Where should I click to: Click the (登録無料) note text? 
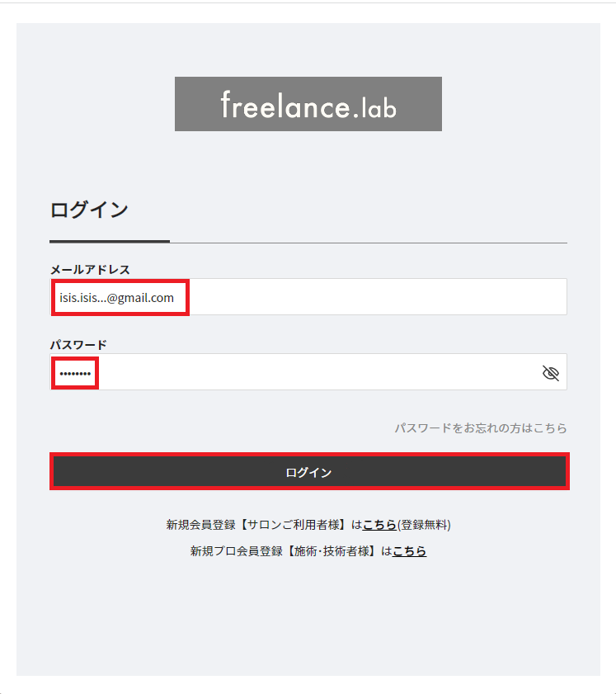(424, 525)
